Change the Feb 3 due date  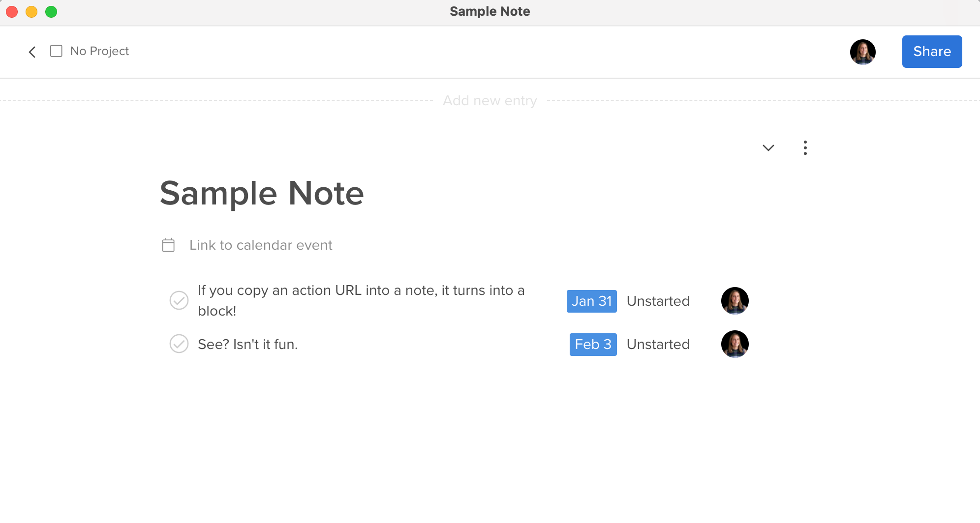(593, 344)
